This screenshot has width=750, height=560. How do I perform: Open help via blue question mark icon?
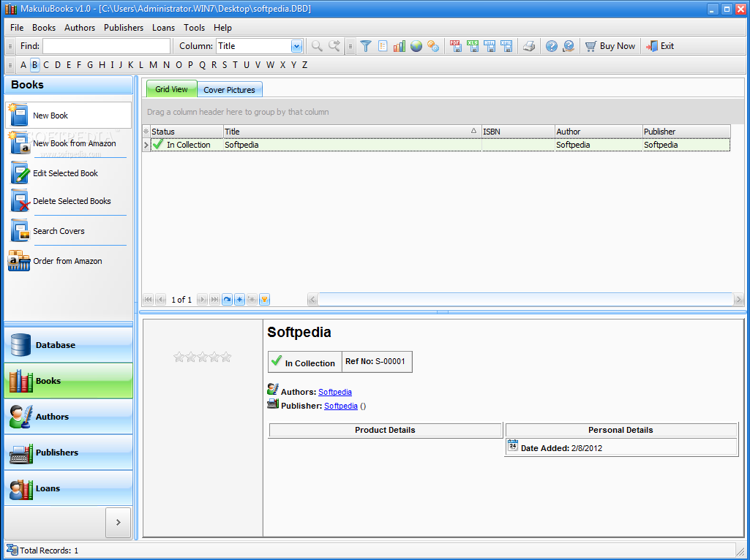pos(552,46)
